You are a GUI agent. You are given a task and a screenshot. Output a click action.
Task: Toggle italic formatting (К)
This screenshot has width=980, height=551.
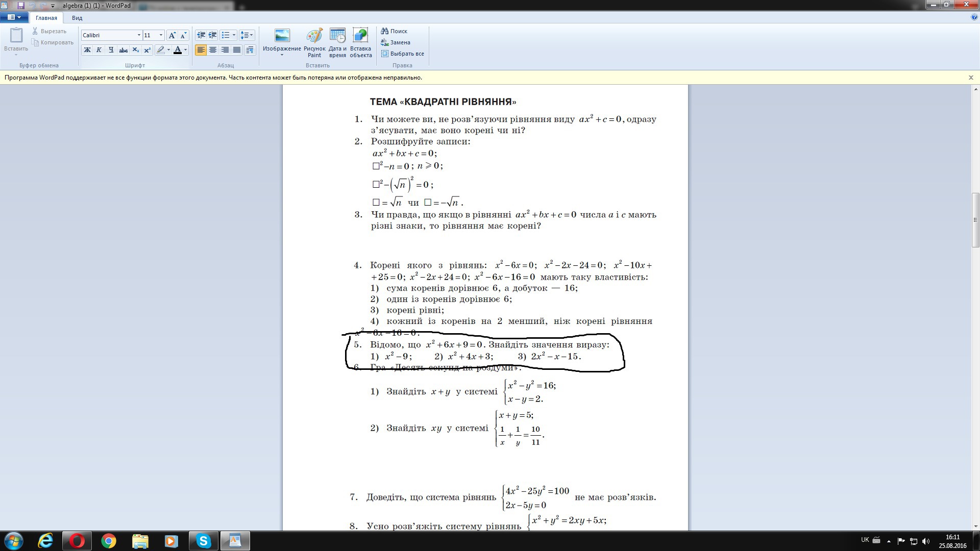[x=99, y=50]
